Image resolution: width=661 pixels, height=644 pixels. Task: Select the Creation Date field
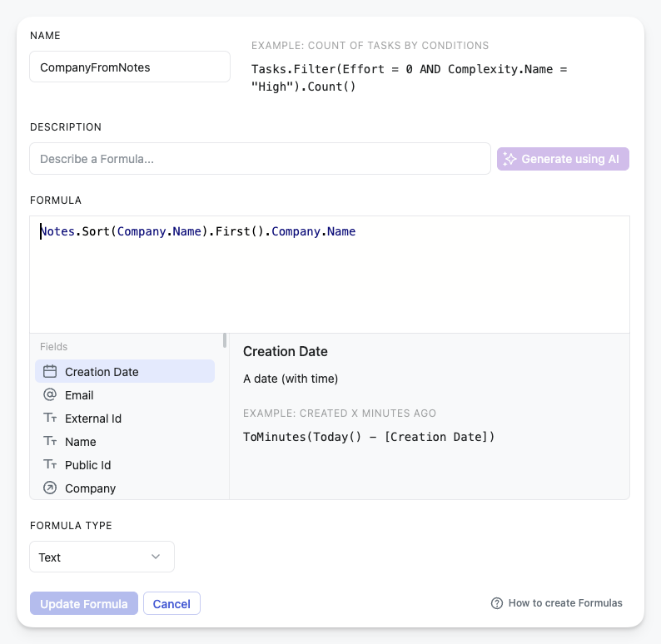(x=125, y=371)
